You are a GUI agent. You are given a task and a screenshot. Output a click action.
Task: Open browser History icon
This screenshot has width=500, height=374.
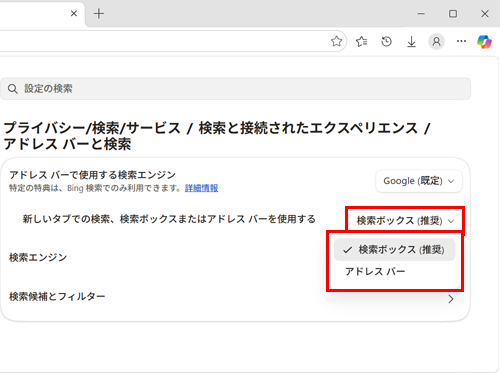pyautogui.click(x=386, y=41)
